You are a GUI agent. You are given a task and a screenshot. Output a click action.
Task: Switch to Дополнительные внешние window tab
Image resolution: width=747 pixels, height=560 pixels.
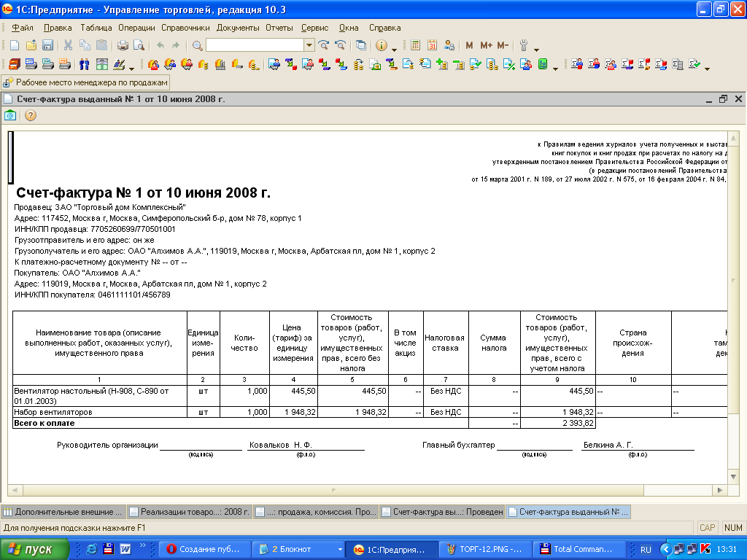coord(63,512)
